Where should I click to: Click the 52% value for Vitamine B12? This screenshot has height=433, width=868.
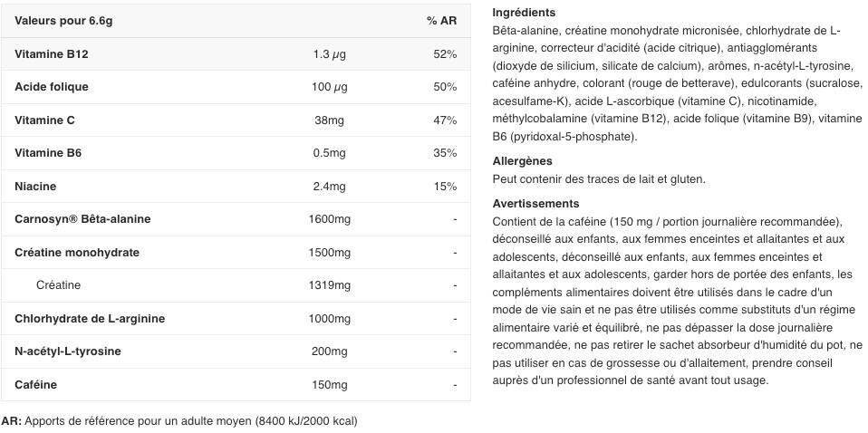(445, 54)
